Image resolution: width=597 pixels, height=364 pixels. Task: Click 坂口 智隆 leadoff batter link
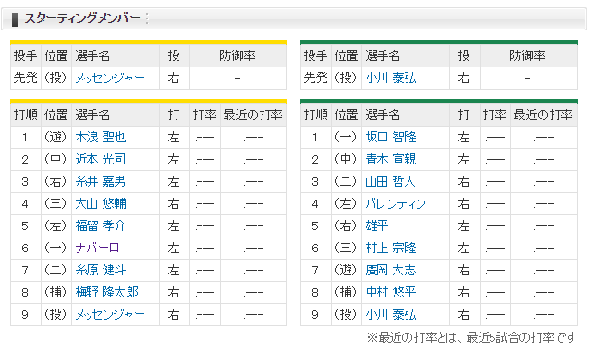click(x=390, y=137)
